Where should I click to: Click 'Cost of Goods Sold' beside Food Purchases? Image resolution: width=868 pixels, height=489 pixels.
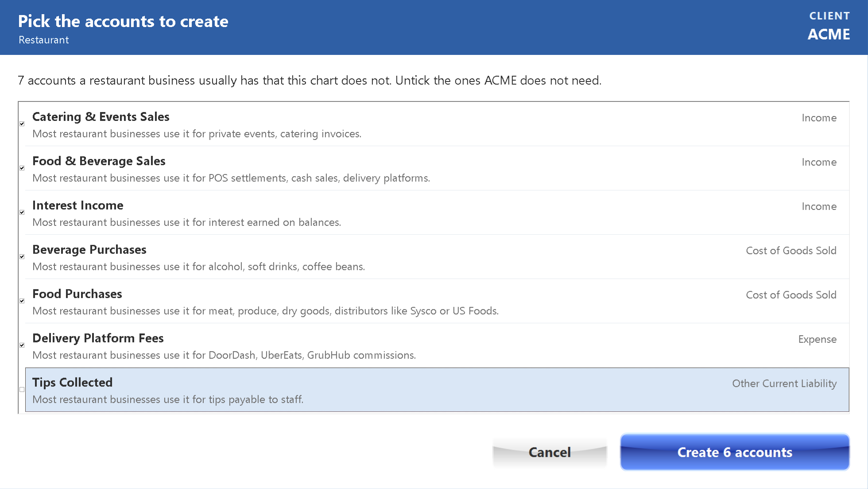[x=791, y=295]
